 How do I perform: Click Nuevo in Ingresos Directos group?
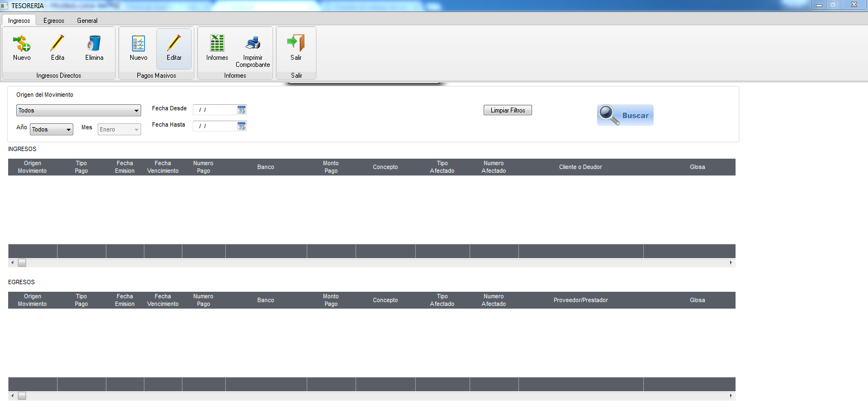coord(22,48)
